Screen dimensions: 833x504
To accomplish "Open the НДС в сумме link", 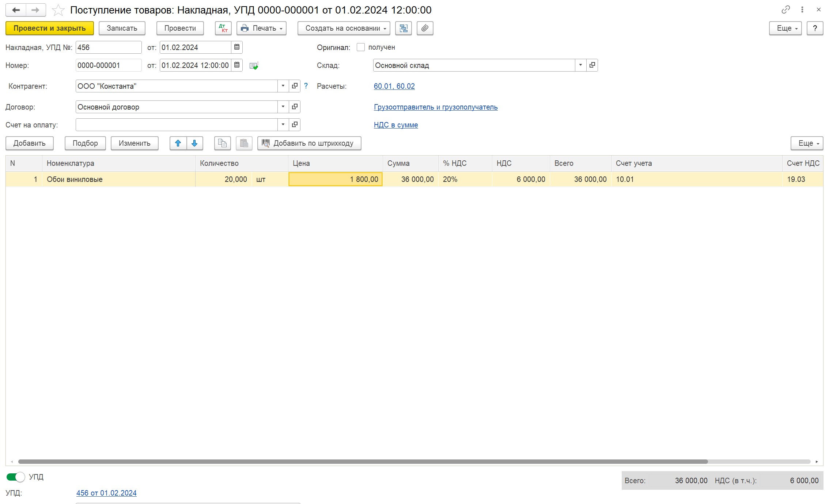I will (x=396, y=125).
